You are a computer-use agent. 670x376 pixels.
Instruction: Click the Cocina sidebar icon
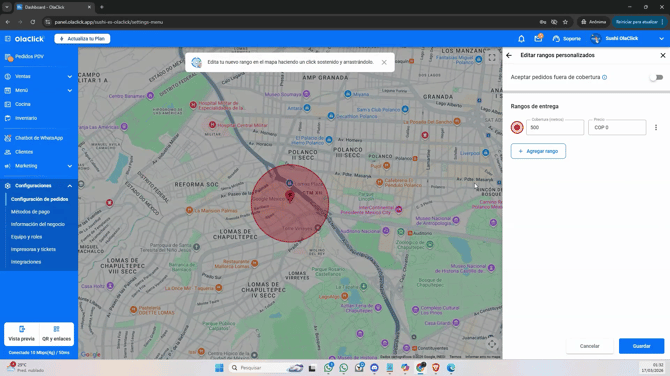[x=8, y=104]
